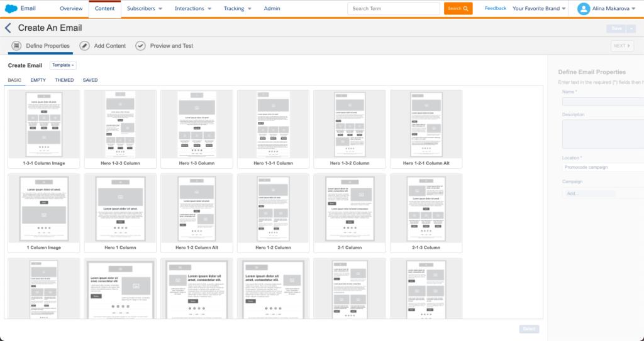Go to the Overview tab
This screenshot has height=341, width=644.
point(71,9)
